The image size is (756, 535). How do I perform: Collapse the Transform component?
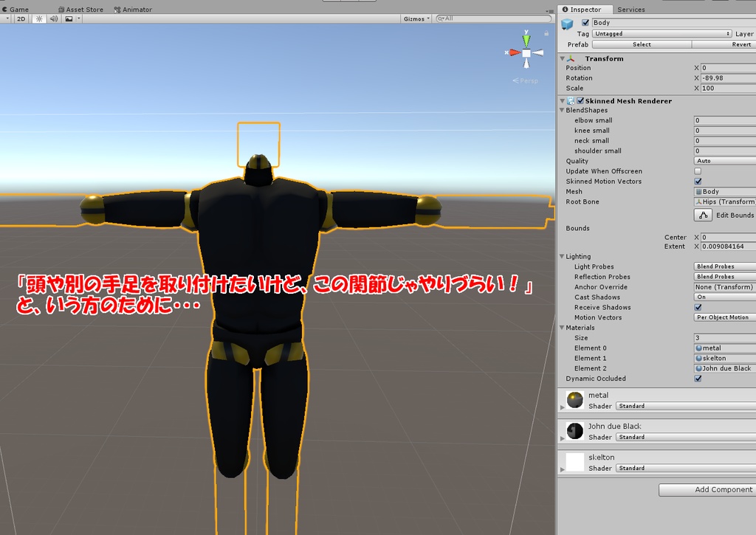[563, 58]
